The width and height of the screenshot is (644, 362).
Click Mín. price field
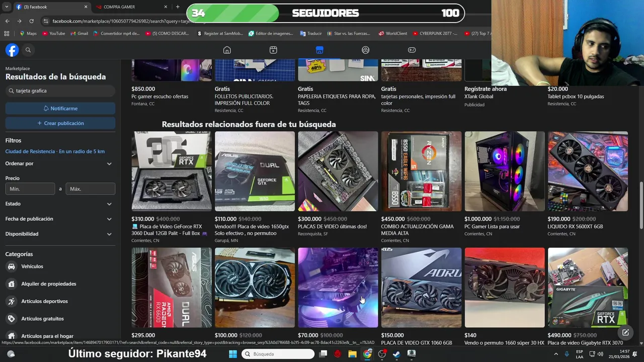(x=30, y=189)
